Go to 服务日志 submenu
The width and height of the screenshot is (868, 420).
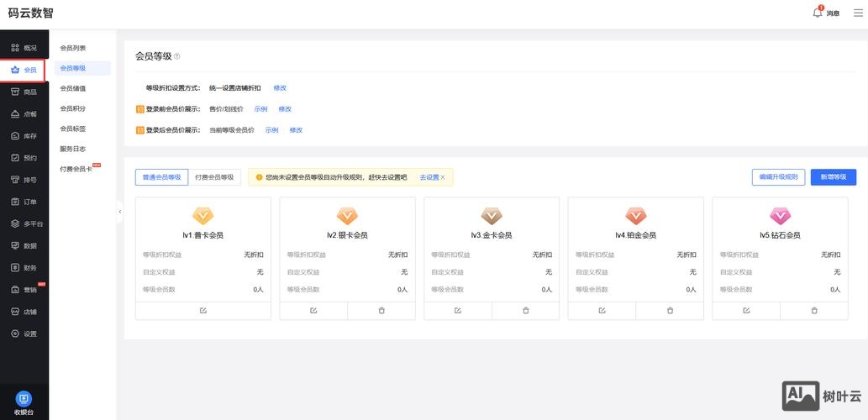pyautogui.click(x=73, y=149)
